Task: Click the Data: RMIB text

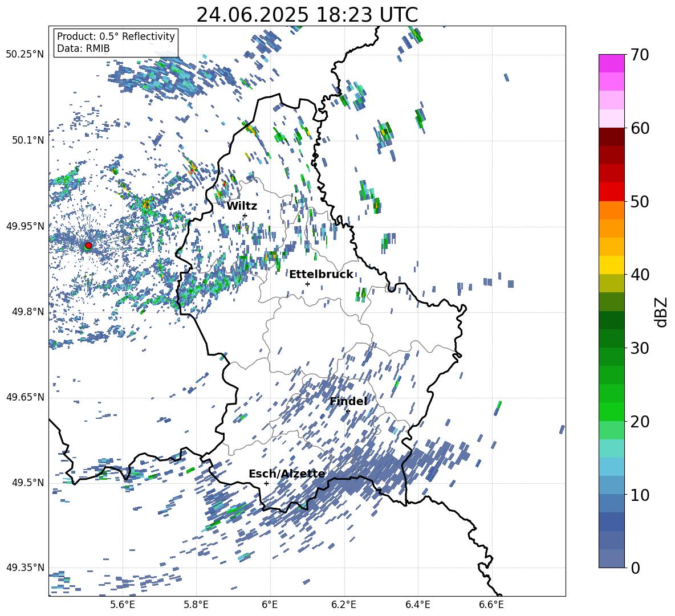Action: [83, 48]
